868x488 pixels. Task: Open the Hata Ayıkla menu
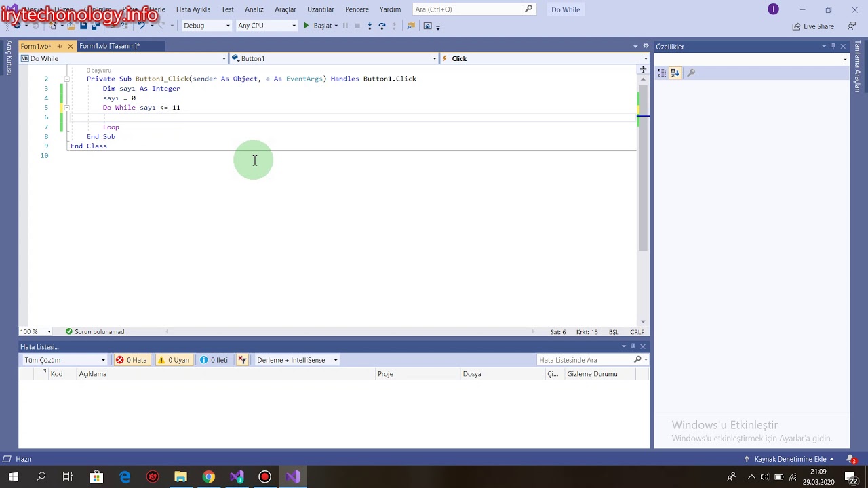tap(193, 9)
